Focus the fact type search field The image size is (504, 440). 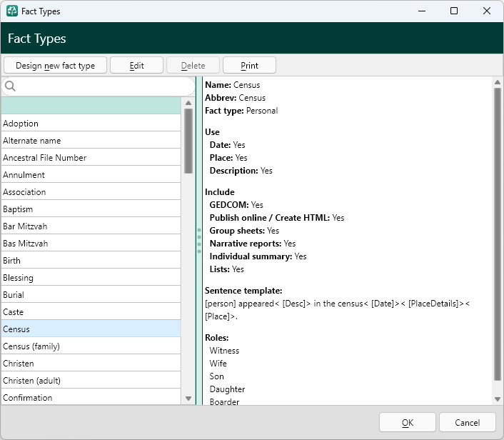(x=98, y=86)
